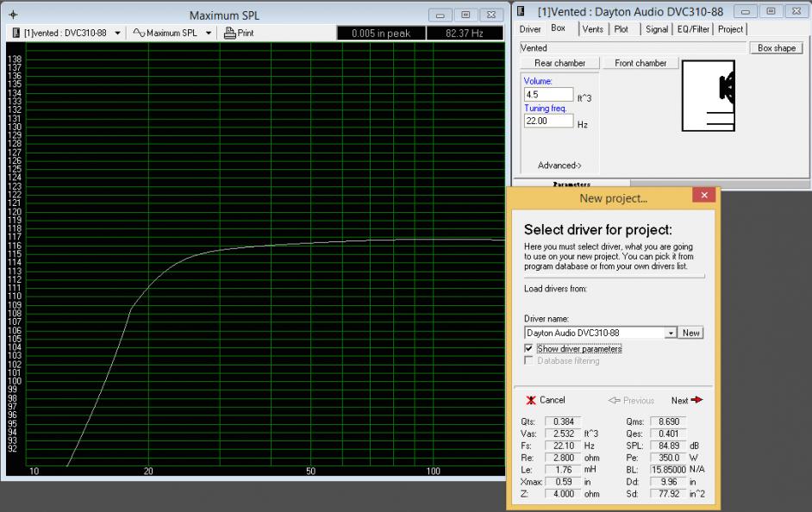Maximize the Maximum SPL window
This screenshot has width=812, height=512.
[465, 15]
